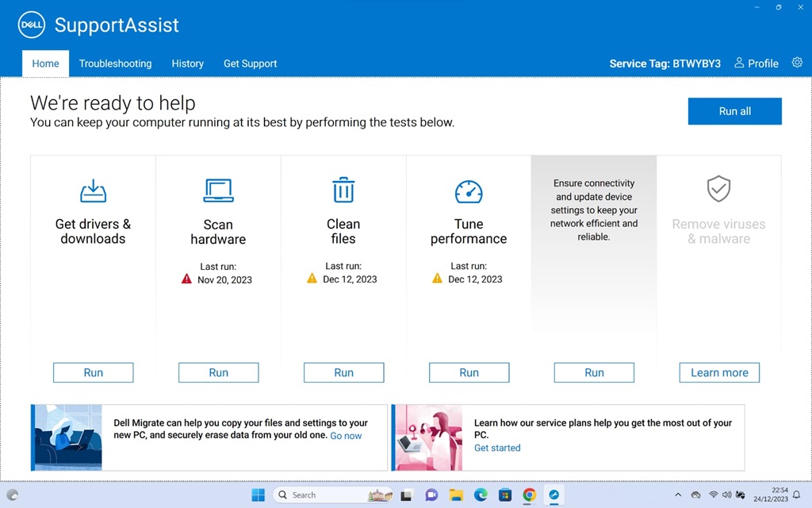Click the Dec 12, 2023 date under Clean files
Image resolution: width=812 pixels, height=508 pixels.
coord(350,279)
